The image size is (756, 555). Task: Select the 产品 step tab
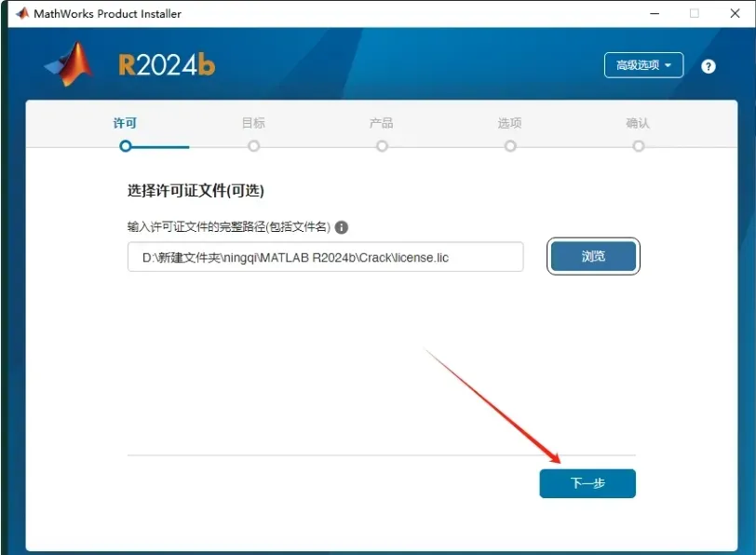(x=382, y=124)
